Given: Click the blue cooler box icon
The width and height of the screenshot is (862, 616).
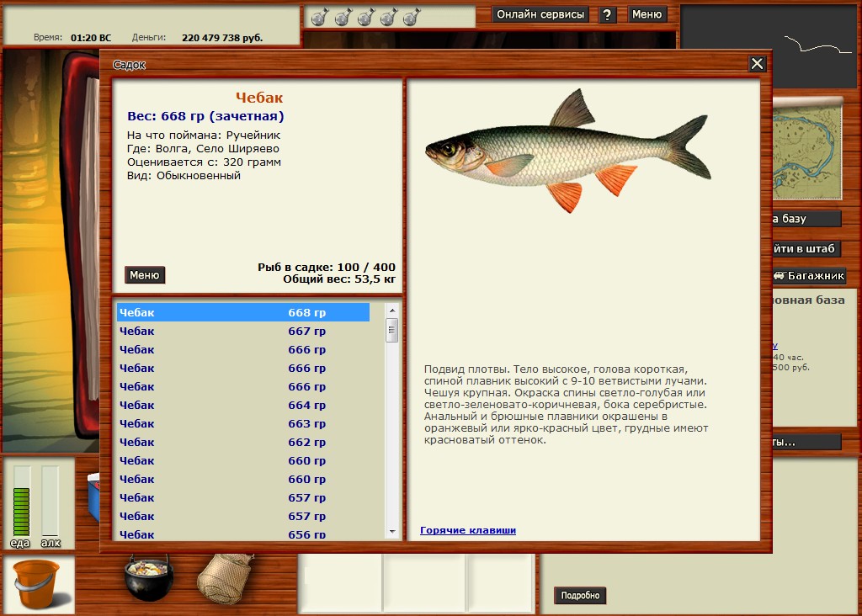Looking at the screenshot, I should tap(93, 497).
